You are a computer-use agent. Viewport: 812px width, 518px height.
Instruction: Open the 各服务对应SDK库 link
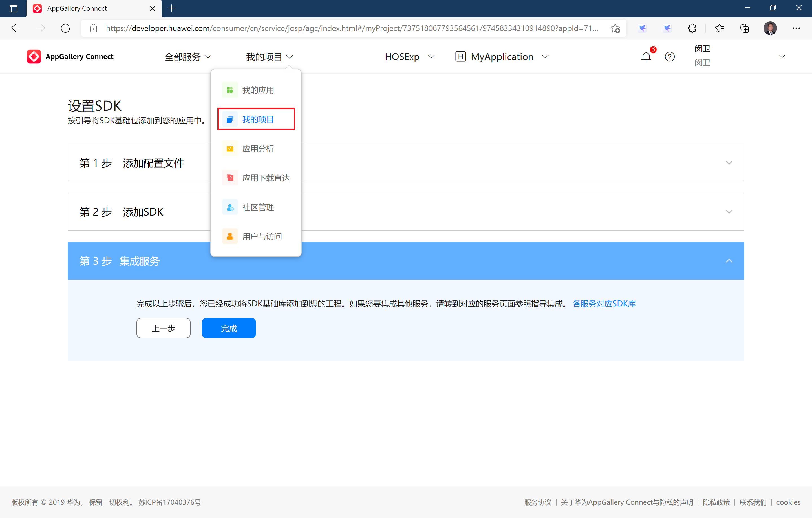tap(604, 304)
